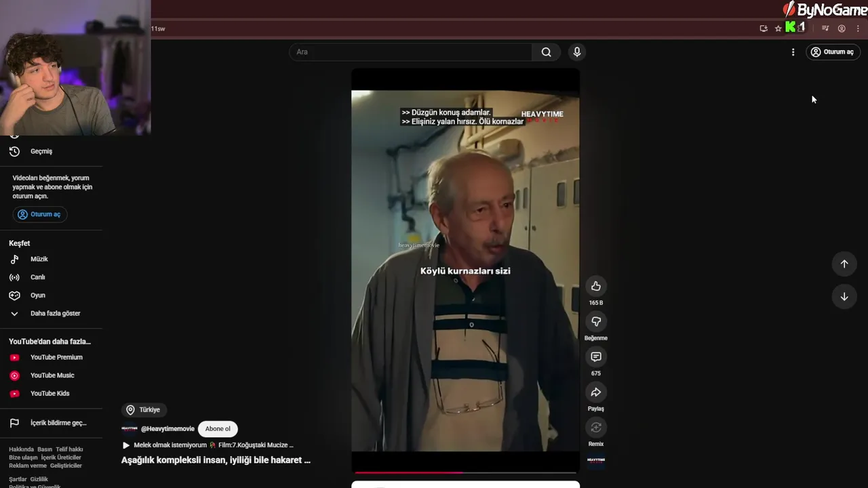The height and width of the screenshot is (488, 868).
Task: Start voice search with microphone icon
Action: coord(577,52)
